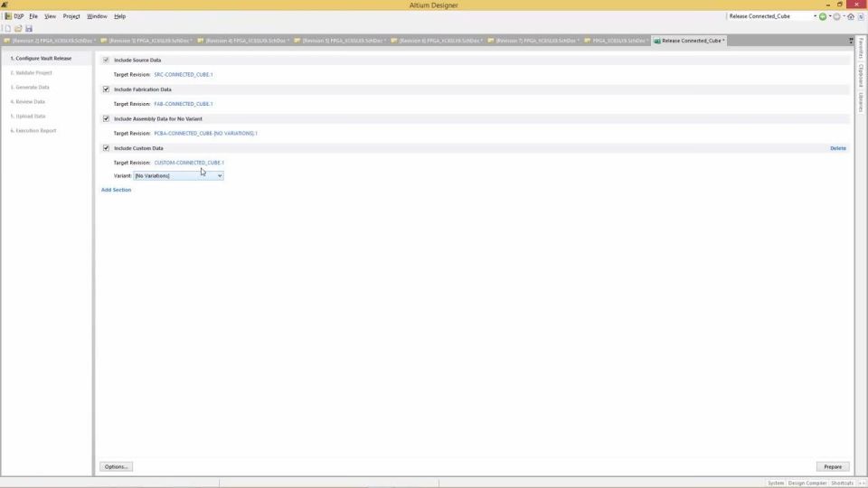Viewport: 868px width, 488px height.
Task: Open the back button history arrow
Action: tap(830, 16)
